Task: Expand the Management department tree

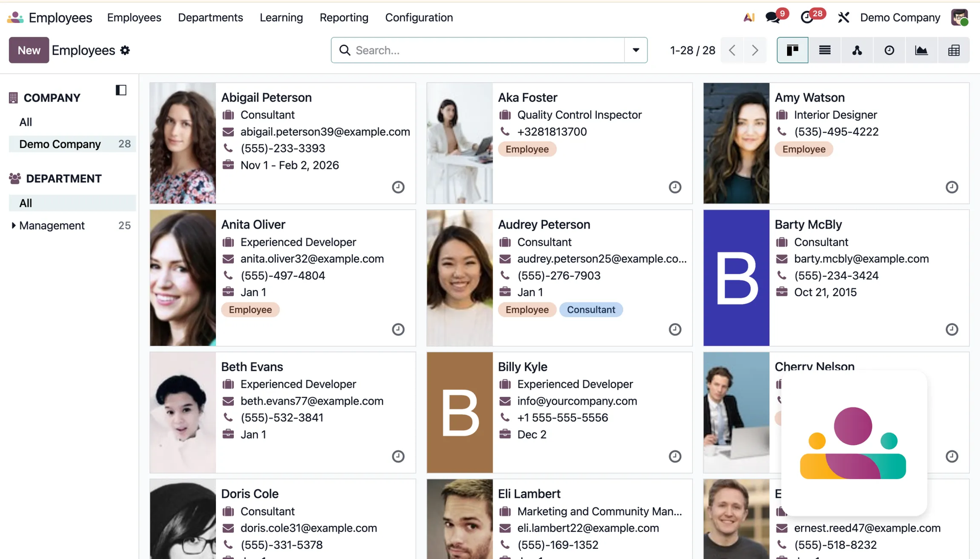Action: tap(13, 225)
